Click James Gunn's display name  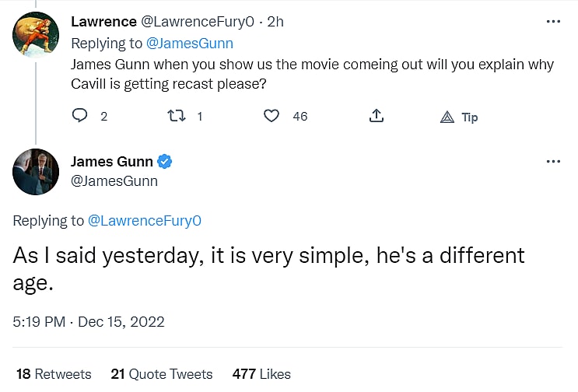112,162
